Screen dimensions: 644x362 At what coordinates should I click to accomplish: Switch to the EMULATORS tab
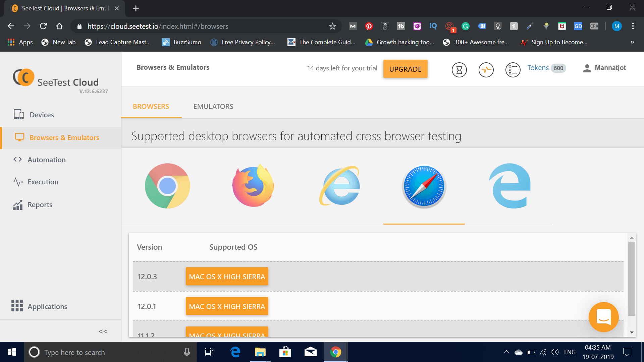click(213, 106)
